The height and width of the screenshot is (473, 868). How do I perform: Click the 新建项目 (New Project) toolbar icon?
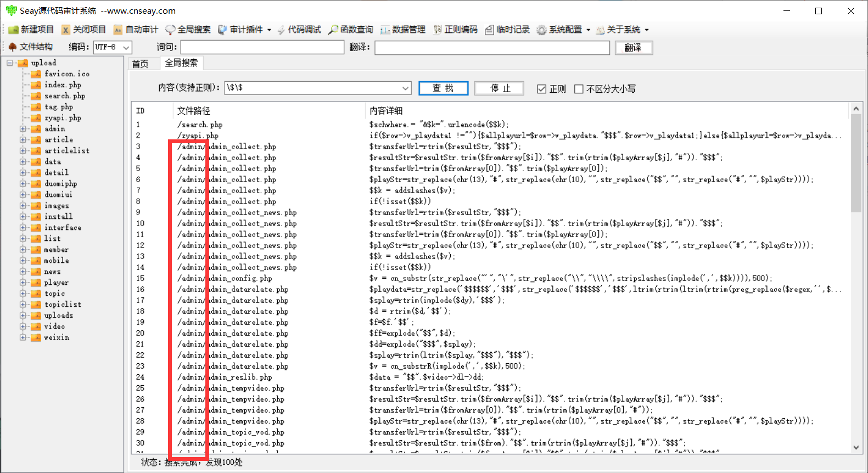(x=14, y=30)
